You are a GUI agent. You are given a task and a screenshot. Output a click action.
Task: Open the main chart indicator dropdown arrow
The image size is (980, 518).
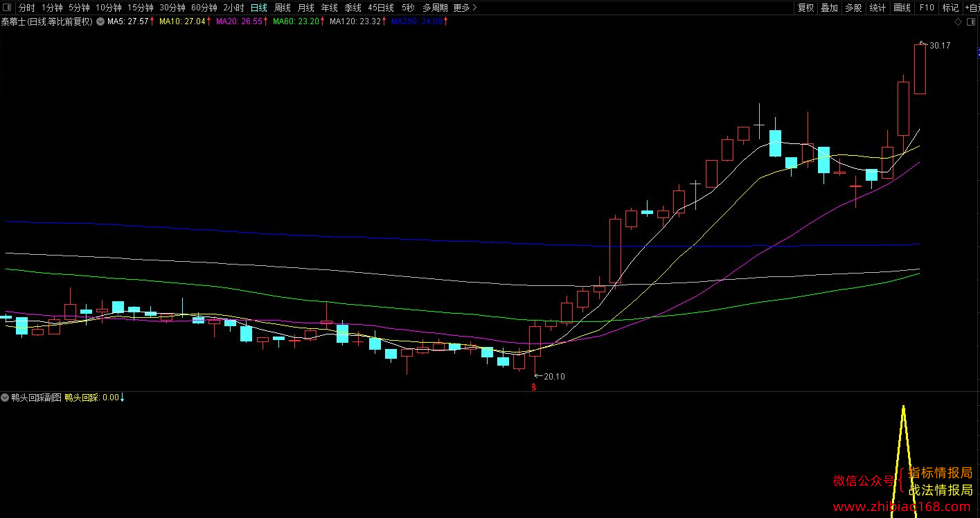[x=100, y=21]
